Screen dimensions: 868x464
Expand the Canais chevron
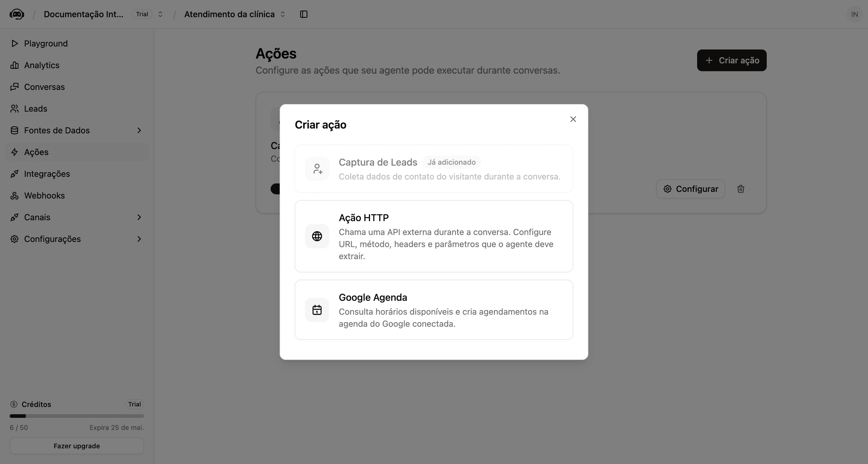click(x=139, y=218)
